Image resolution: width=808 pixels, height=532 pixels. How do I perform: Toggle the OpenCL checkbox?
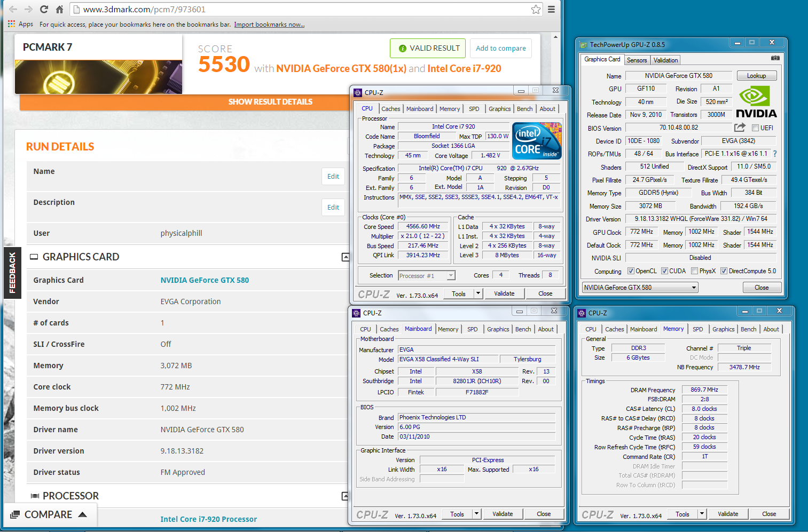coord(631,271)
